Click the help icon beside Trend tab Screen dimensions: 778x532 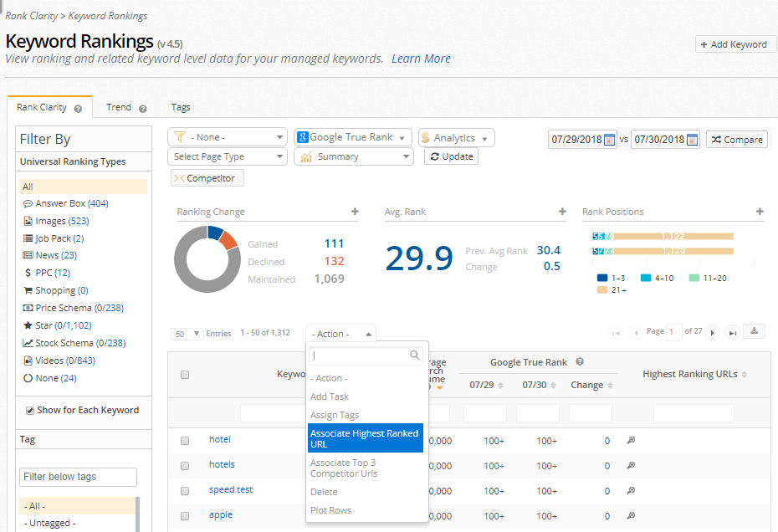[143, 109]
